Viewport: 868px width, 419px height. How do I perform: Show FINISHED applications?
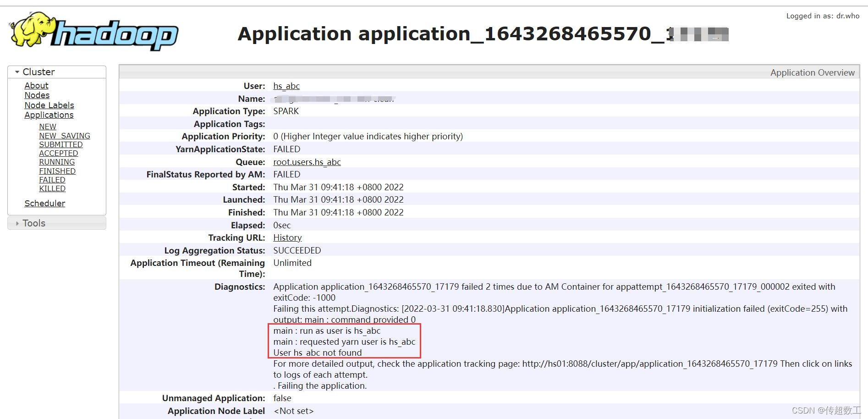click(57, 171)
